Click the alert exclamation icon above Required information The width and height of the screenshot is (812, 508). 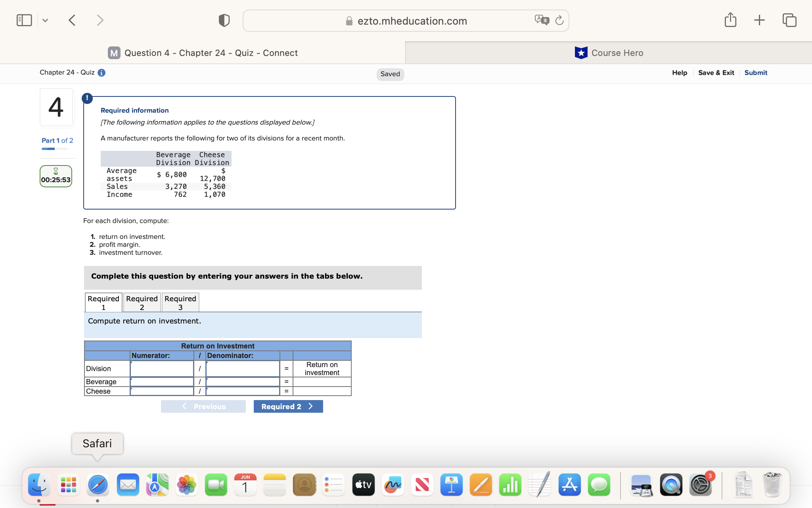(87, 98)
